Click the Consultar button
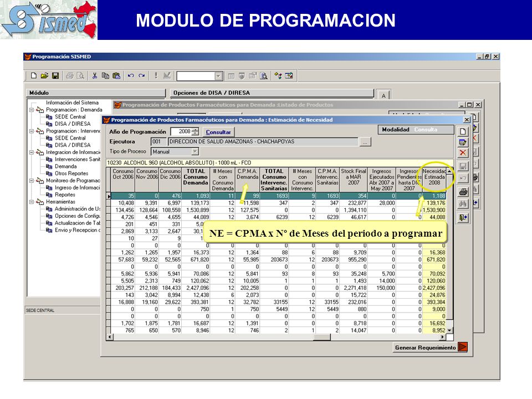This screenshot has width=532, height=399. coord(218,132)
